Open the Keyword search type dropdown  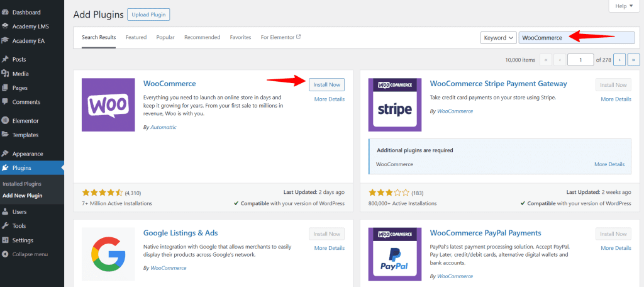(x=499, y=37)
